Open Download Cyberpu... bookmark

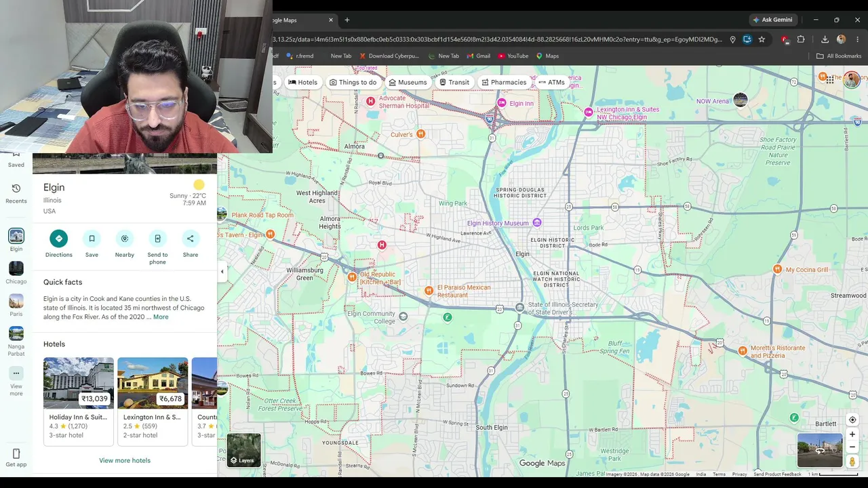pyautogui.click(x=389, y=56)
